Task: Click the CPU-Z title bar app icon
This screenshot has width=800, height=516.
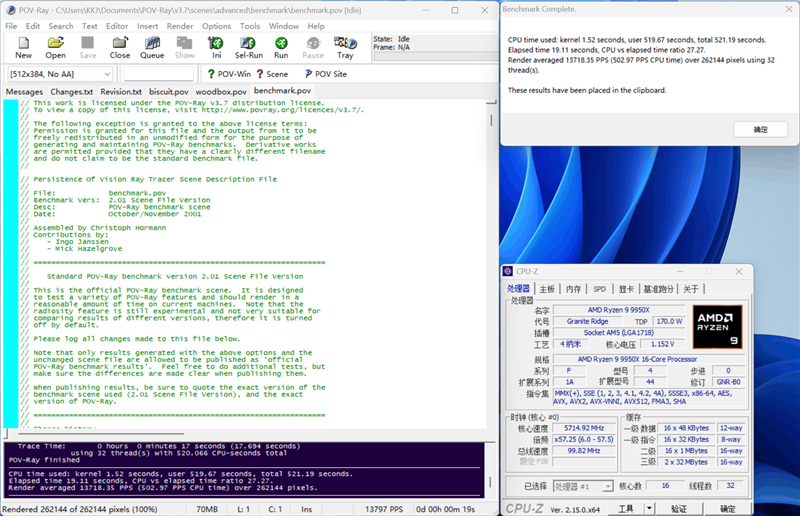Action: (x=508, y=271)
